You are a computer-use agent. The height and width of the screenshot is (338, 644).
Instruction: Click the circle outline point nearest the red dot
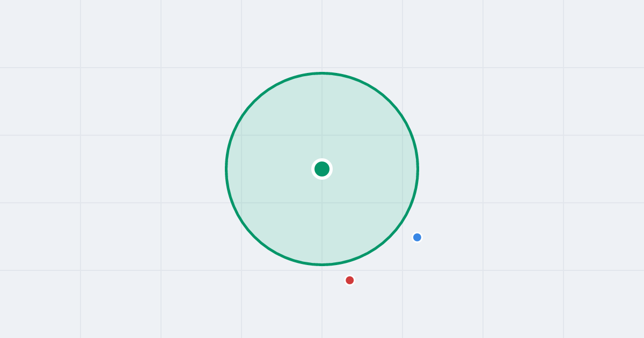pyautogui.click(x=345, y=262)
